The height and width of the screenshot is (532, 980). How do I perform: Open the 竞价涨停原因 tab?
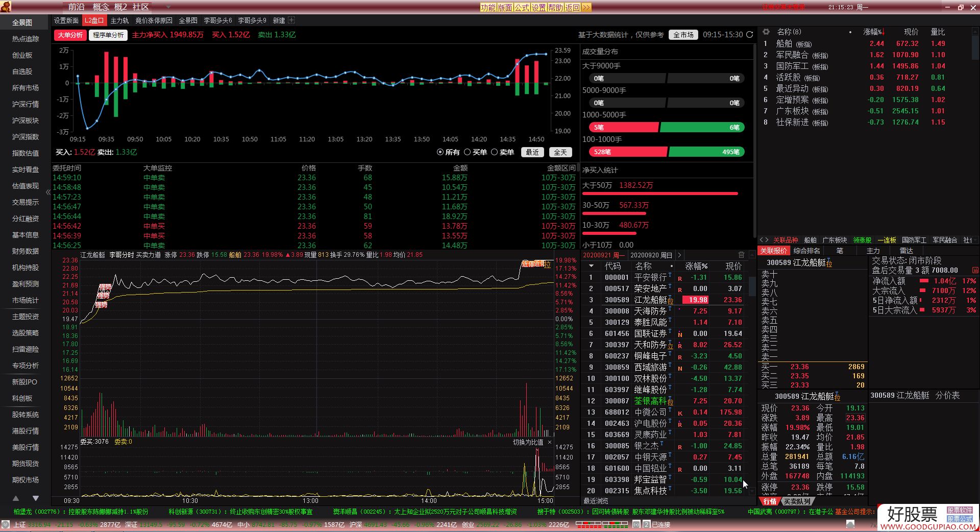[154, 20]
